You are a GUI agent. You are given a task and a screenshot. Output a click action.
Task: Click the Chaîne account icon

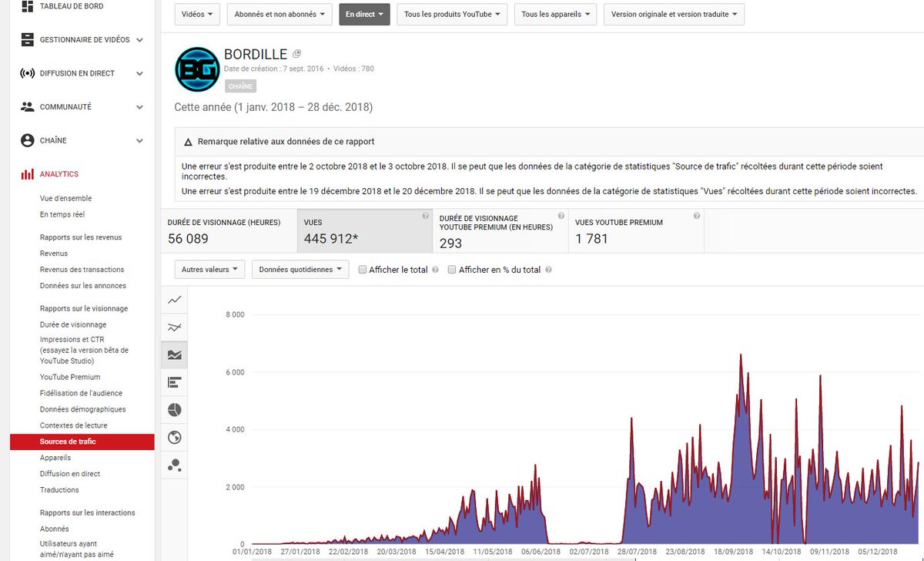[28, 140]
